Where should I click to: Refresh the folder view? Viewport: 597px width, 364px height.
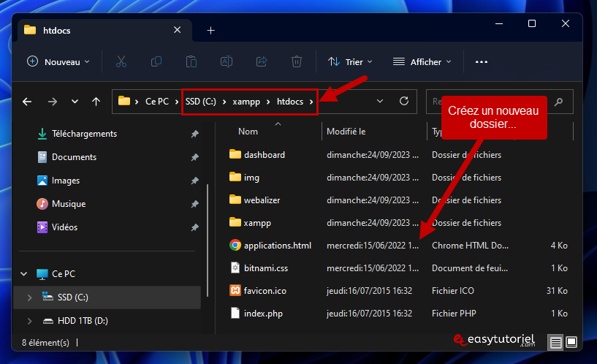404,102
